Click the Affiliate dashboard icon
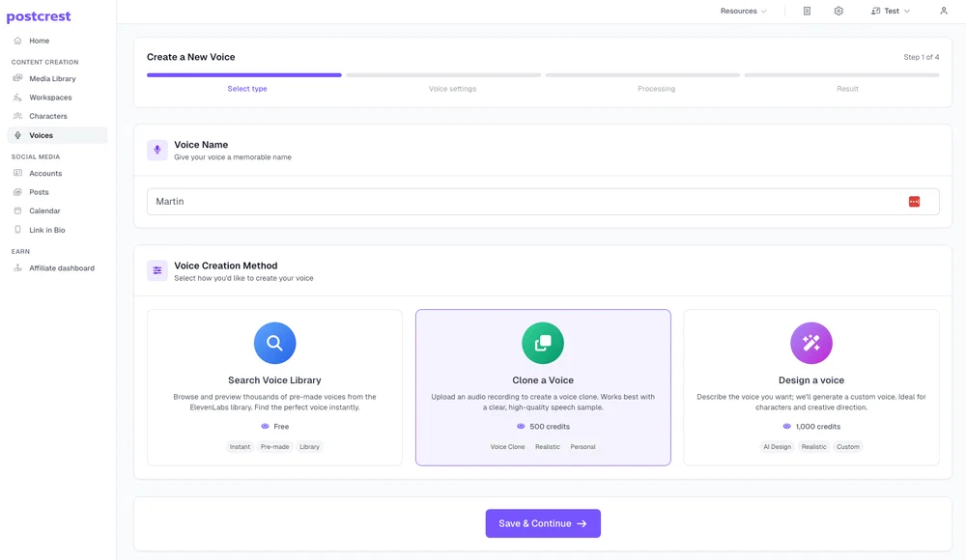This screenshot has height=560, width=966. (17, 268)
